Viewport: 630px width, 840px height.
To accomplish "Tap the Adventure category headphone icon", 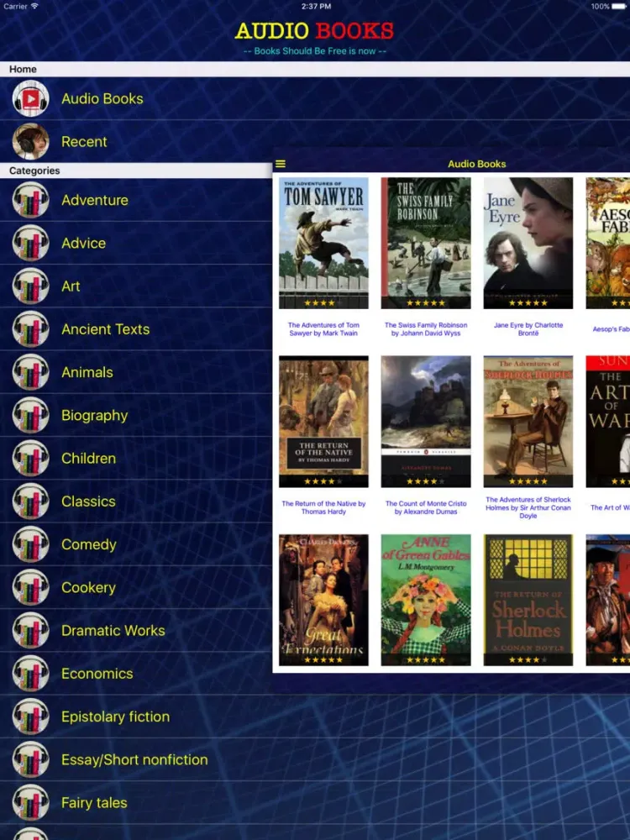I will tap(30, 200).
